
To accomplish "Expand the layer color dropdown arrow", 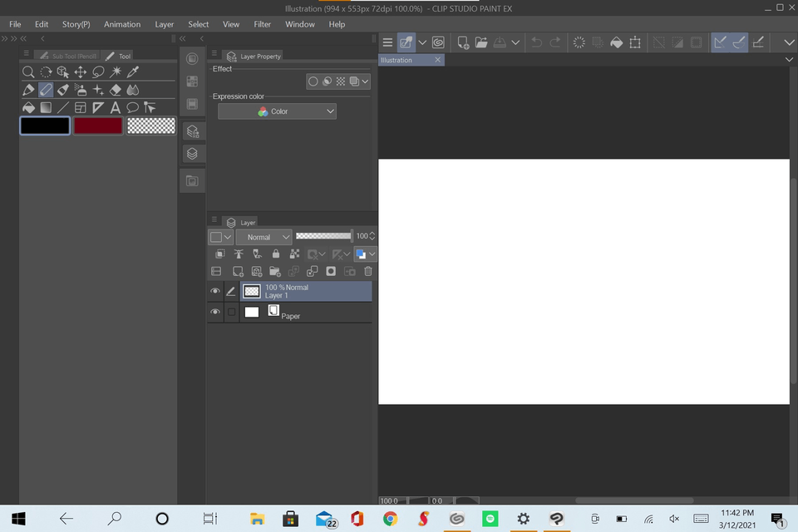I will [x=372, y=254].
